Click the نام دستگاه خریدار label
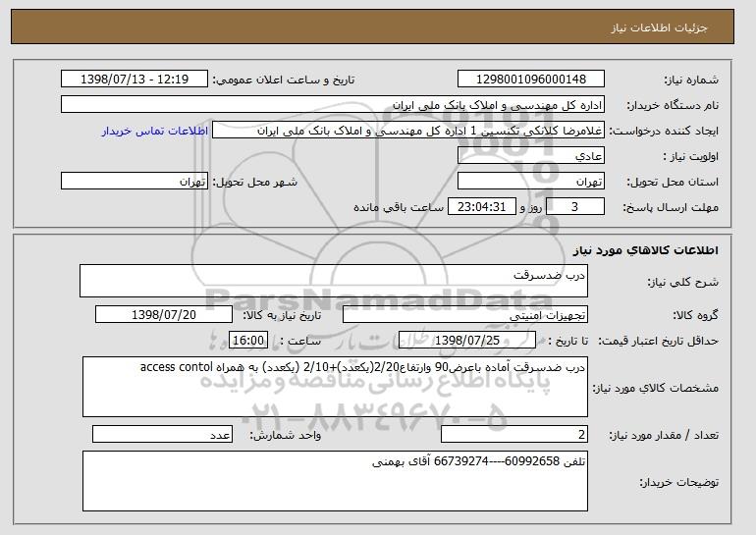 [x=673, y=105]
